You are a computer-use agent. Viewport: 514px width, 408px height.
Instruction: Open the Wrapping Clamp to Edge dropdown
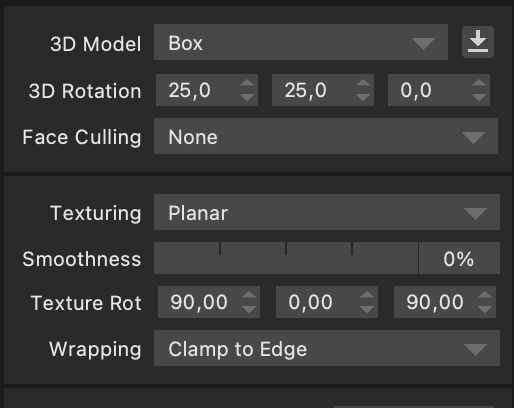pos(327,348)
